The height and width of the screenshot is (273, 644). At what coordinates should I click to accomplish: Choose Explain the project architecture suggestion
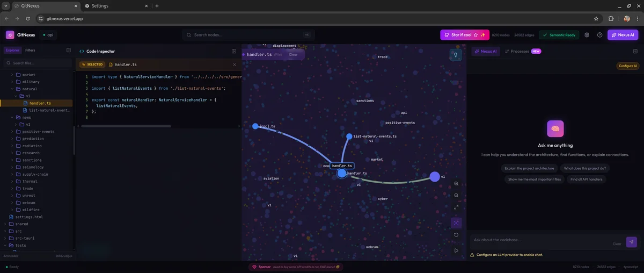[x=529, y=168]
